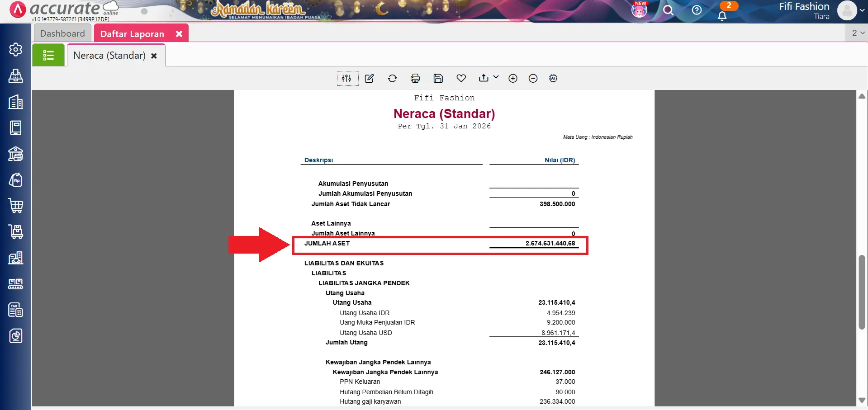Print the Neraca report
Viewport: 868px width, 410px height.
[x=415, y=78]
